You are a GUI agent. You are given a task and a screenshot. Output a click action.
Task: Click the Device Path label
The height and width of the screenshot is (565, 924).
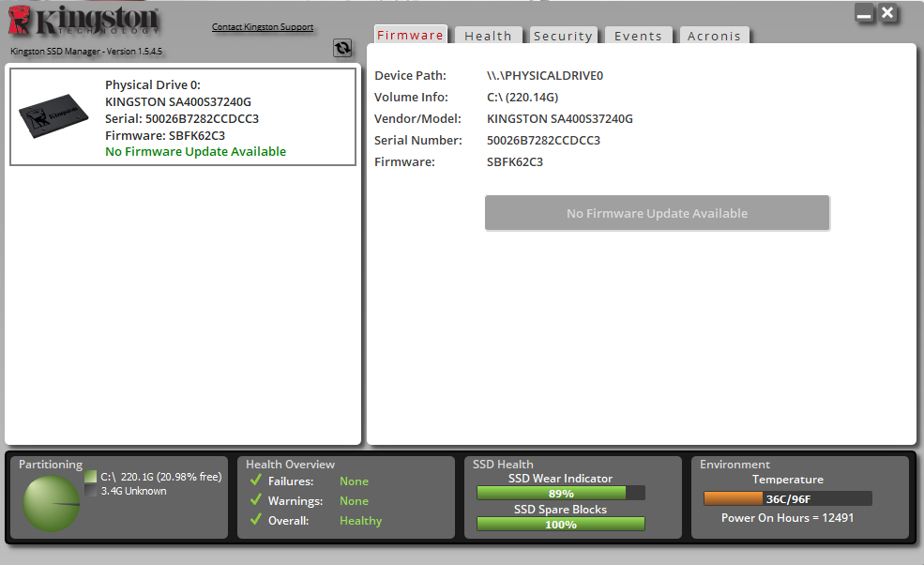[x=411, y=75]
